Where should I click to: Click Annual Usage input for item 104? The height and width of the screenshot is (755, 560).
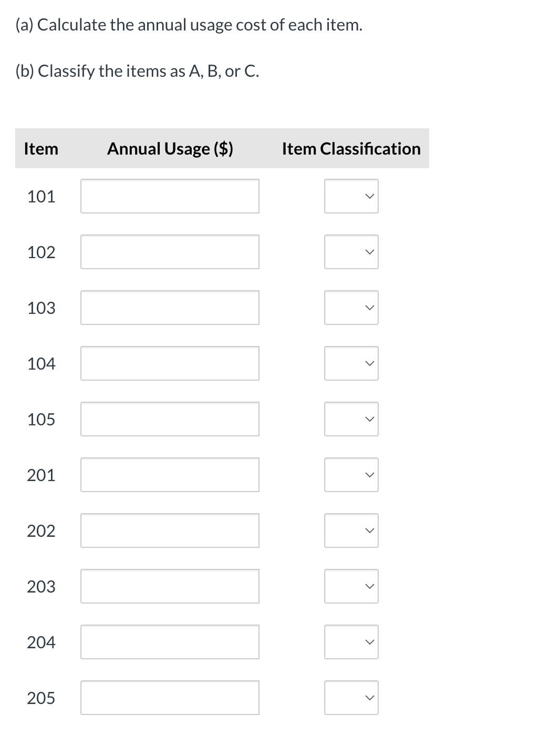(170, 363)
